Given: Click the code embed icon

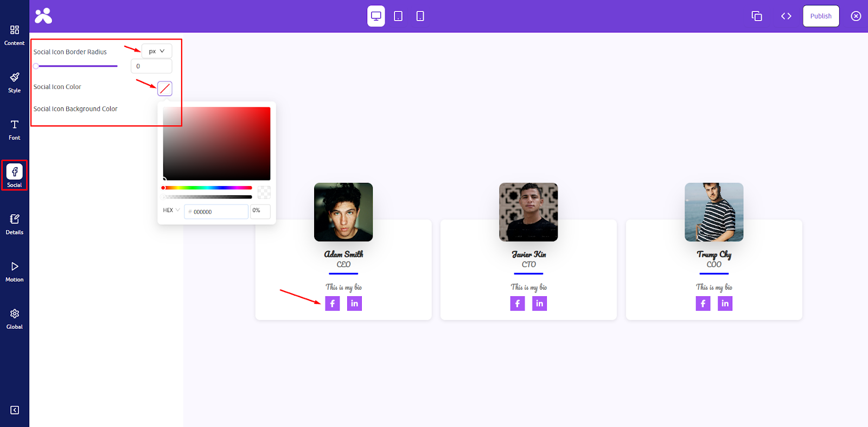Looking at the screenshot, I should [x=786, y=16].
